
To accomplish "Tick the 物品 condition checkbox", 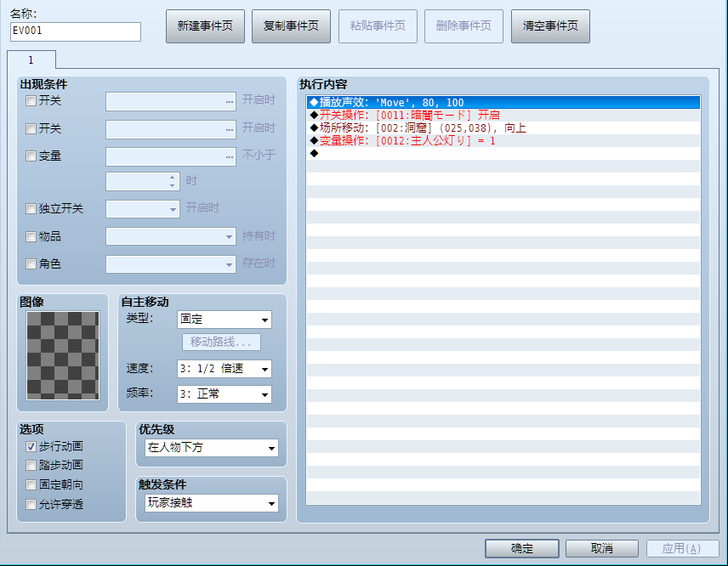I will 31,236.
